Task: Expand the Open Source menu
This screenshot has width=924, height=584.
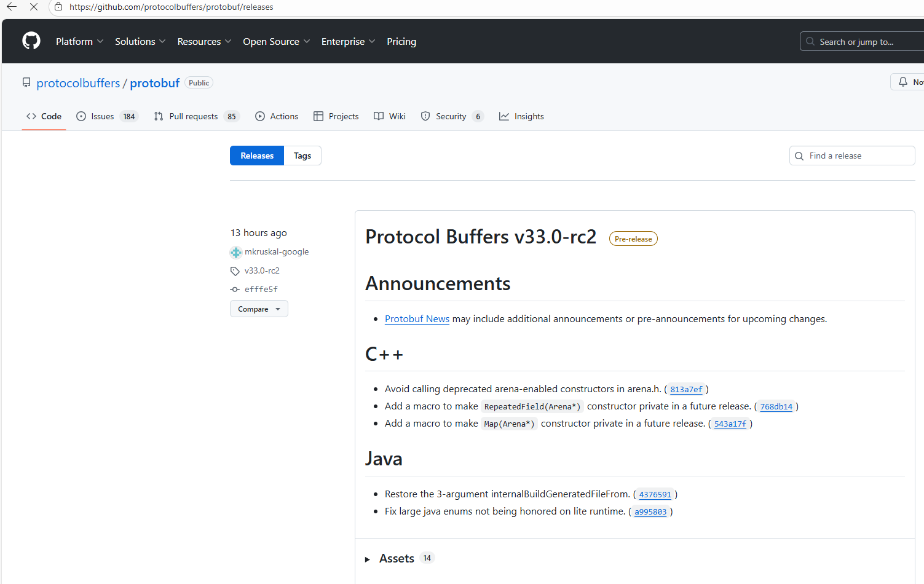Action: (276, 41)
